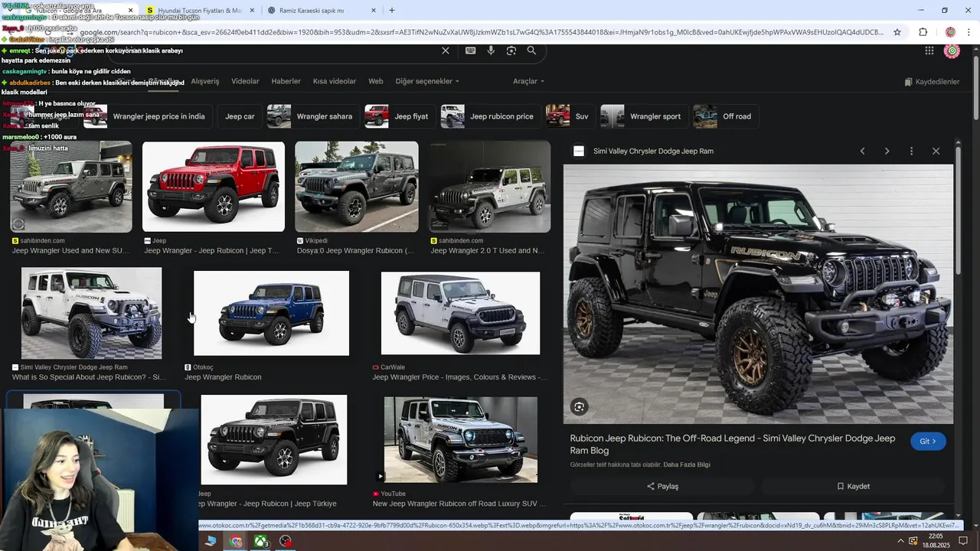Open Chrome from the Windows taskbar
Screen dimensions: 980x551
click(236, 541)
